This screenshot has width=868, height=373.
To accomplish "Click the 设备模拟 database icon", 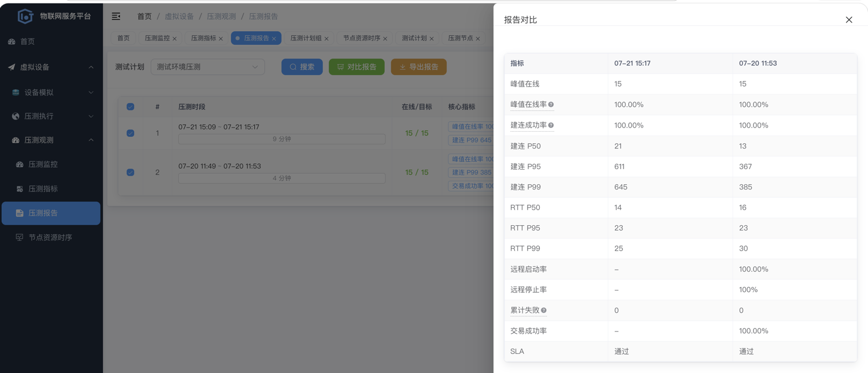I will [16, 92].
